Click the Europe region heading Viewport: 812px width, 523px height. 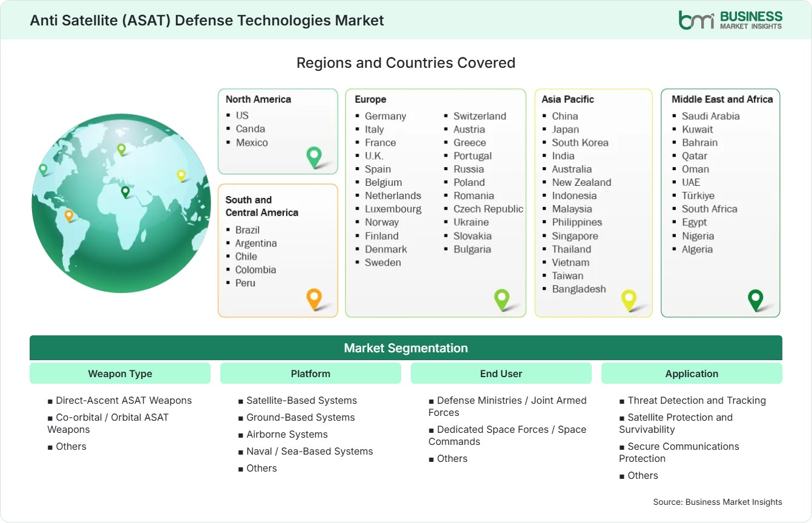[370, 99]
